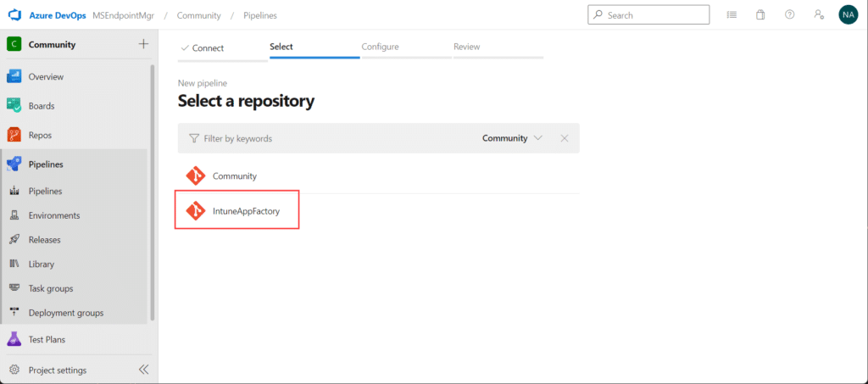Open Project settings

pyautogui.click(x=58, y=370)
